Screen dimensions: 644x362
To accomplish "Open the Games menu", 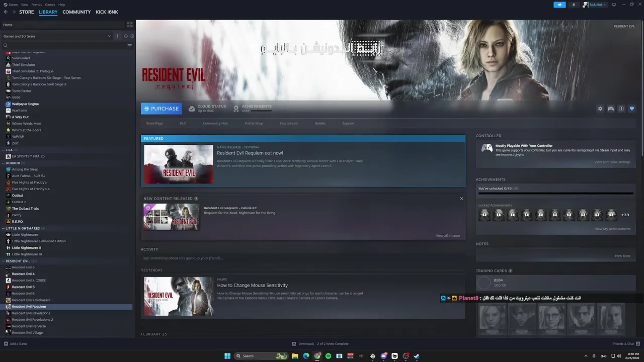I will click(50, 5).
